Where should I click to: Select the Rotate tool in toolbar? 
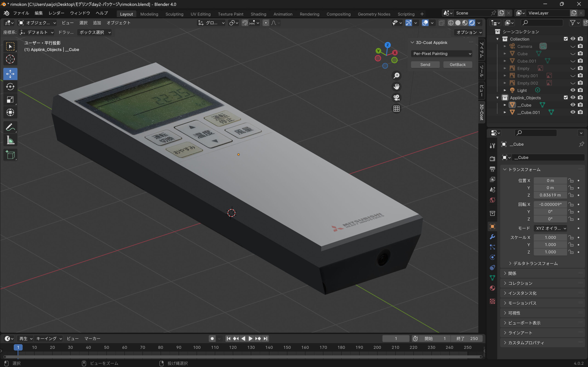click(10, 87)
